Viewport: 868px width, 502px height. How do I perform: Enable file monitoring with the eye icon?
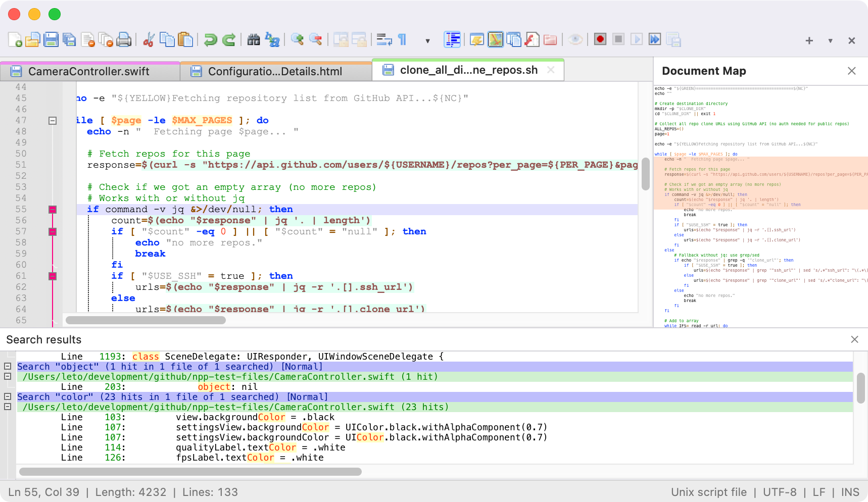pyautogui.click(x=574, y=39)
